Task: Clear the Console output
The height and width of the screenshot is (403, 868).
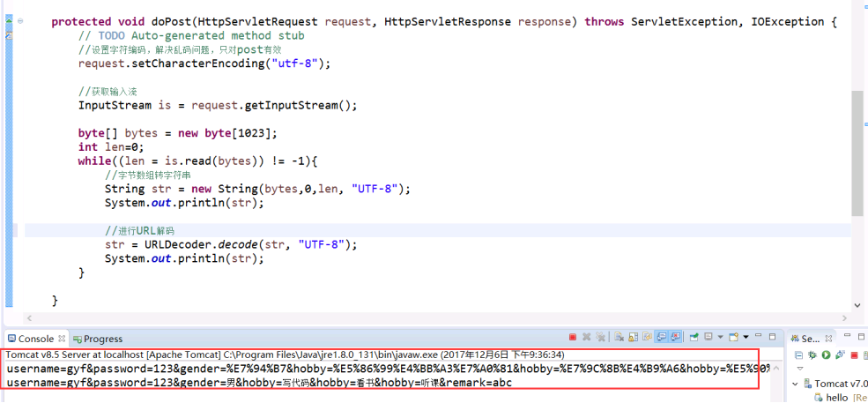Action: [x=619, y=337]
